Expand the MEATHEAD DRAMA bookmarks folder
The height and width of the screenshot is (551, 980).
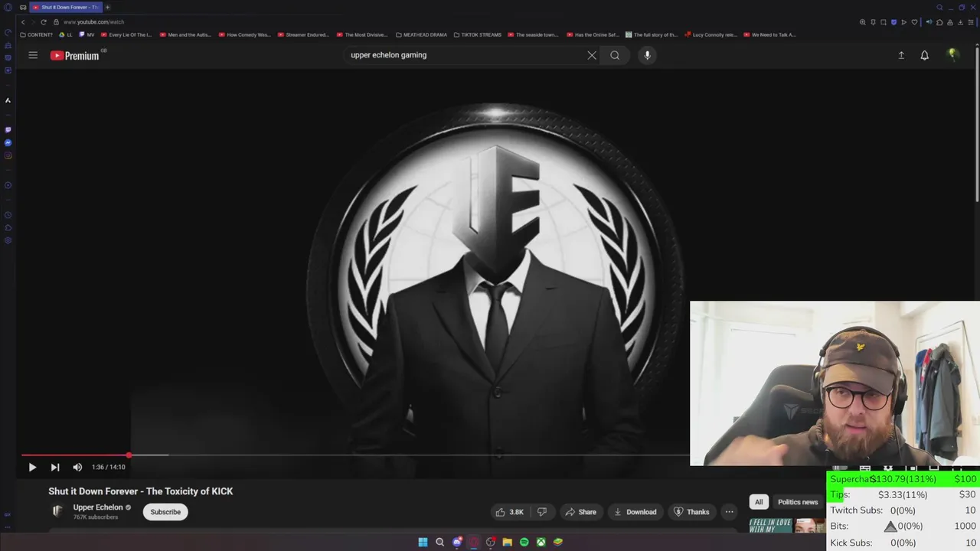(421, 34)
